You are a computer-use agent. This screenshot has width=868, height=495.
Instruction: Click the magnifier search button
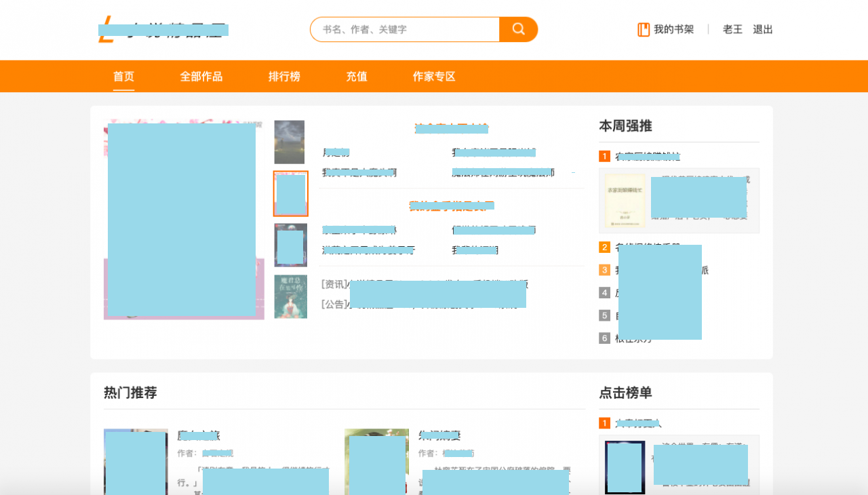click(x=518, y=29)
